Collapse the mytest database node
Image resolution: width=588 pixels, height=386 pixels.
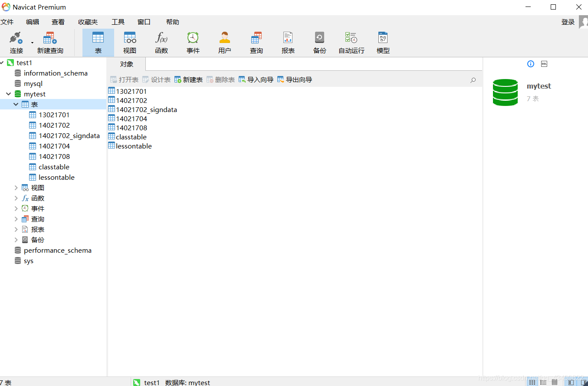click(x=9, y=94)
